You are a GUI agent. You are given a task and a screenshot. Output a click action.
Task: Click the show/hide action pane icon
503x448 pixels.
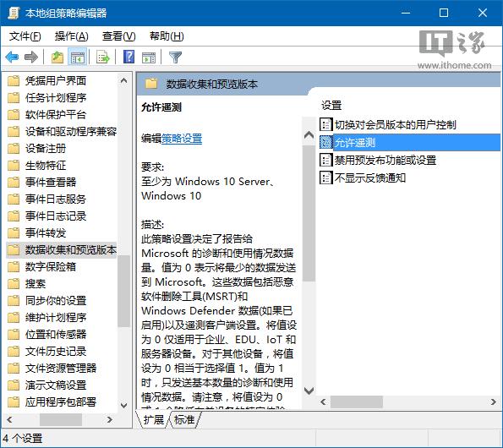click(x=149, y=57)
